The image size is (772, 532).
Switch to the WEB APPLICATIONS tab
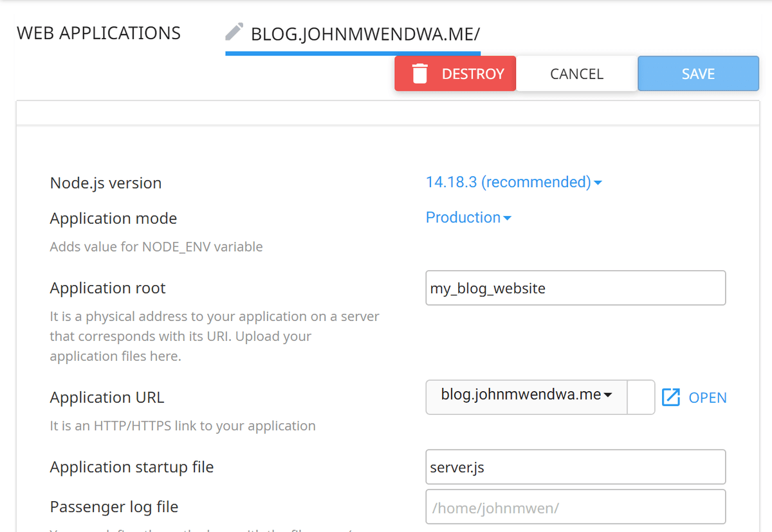[x=98, y=33]
